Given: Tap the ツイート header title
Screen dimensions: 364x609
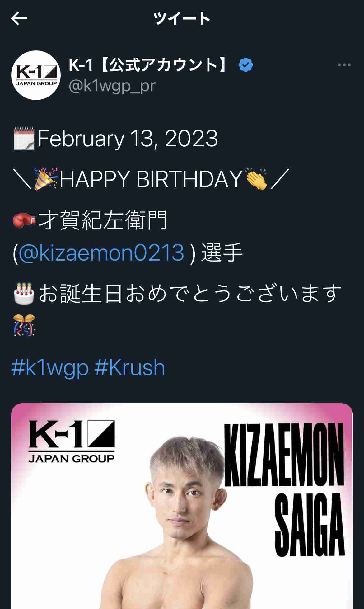Looking at the screenshot, I should click(x=182, y=19).
